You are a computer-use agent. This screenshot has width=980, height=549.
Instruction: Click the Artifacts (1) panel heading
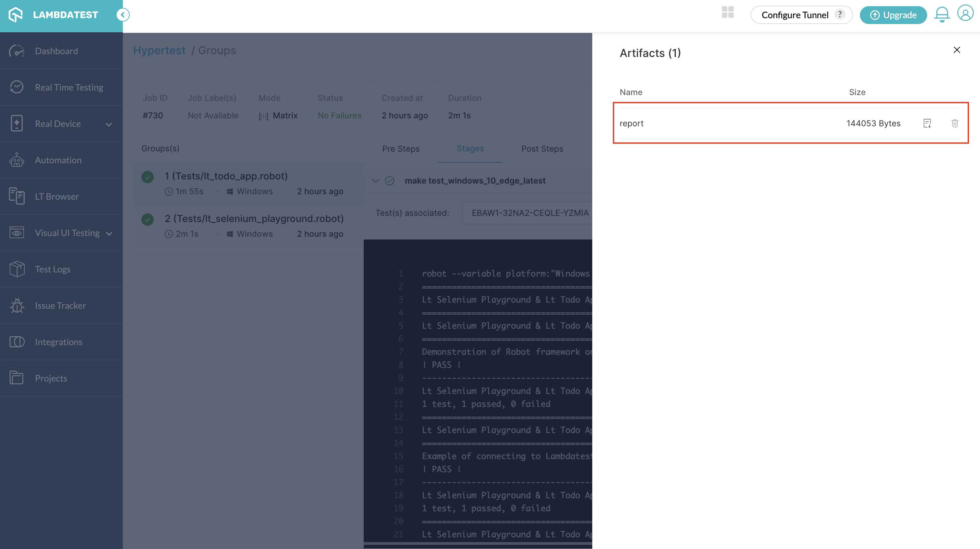click(x=650, y=53)
